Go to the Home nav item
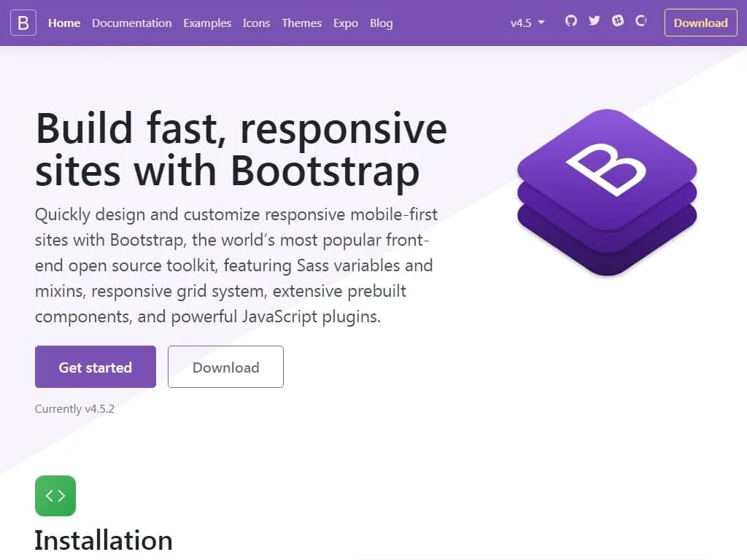The image size is (747, 560). pos(64,23)
